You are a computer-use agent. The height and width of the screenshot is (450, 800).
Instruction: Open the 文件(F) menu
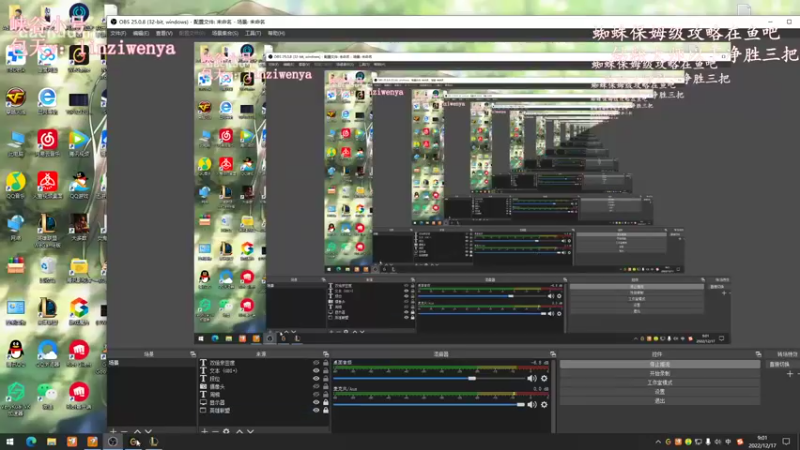click(118, 33)
